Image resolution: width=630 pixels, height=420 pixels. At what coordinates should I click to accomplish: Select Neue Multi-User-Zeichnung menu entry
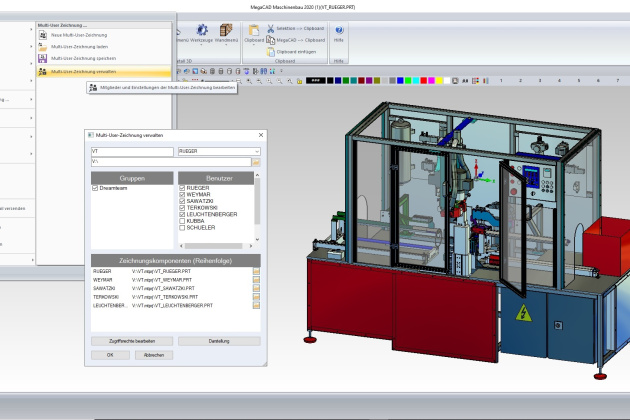pos(70,34)
